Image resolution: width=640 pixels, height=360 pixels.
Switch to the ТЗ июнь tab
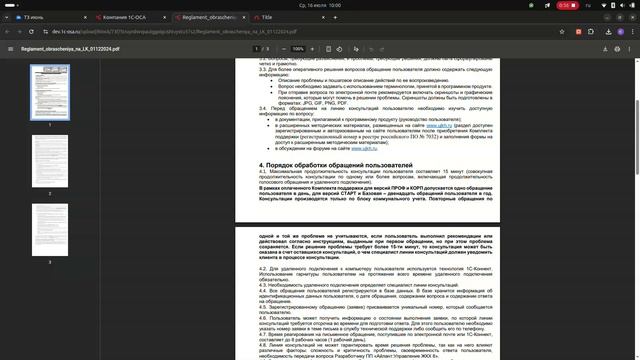click(x=51, y=18)
